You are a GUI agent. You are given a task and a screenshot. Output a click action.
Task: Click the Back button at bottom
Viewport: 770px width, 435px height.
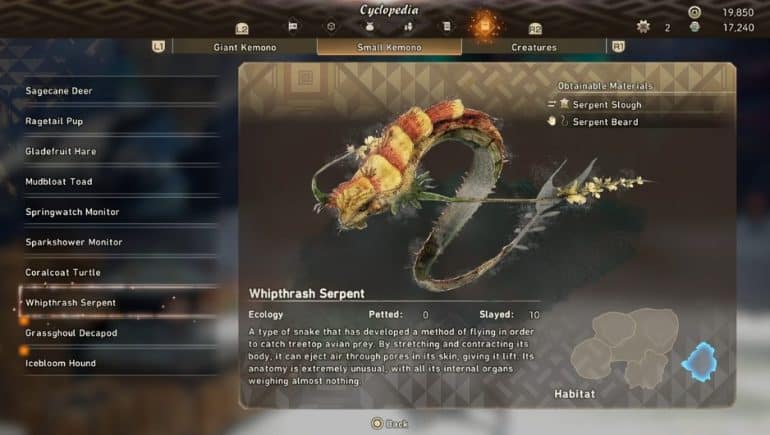click(389, 423)
